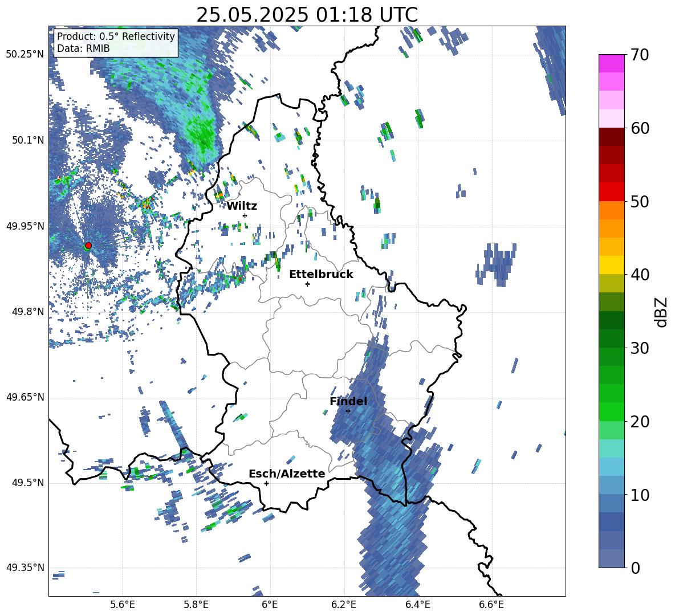Click the 6.2°E longitude label
Image resolution: width=675 pixels, height=616 pixels.
[x=344, y=605]
